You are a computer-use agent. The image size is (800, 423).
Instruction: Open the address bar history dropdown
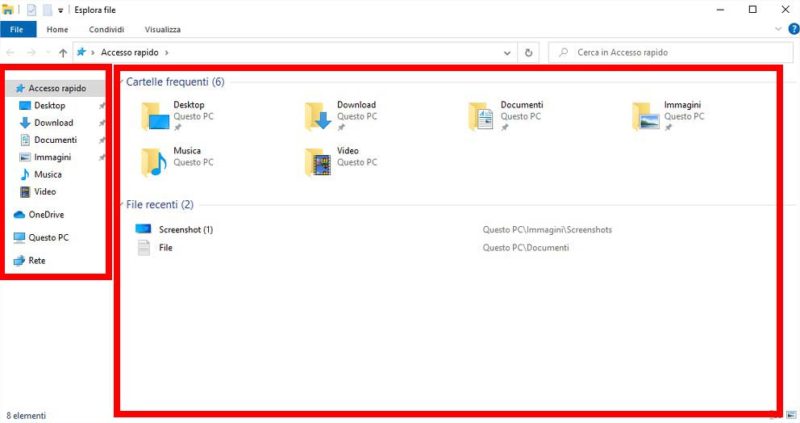[x=507, y=53]
